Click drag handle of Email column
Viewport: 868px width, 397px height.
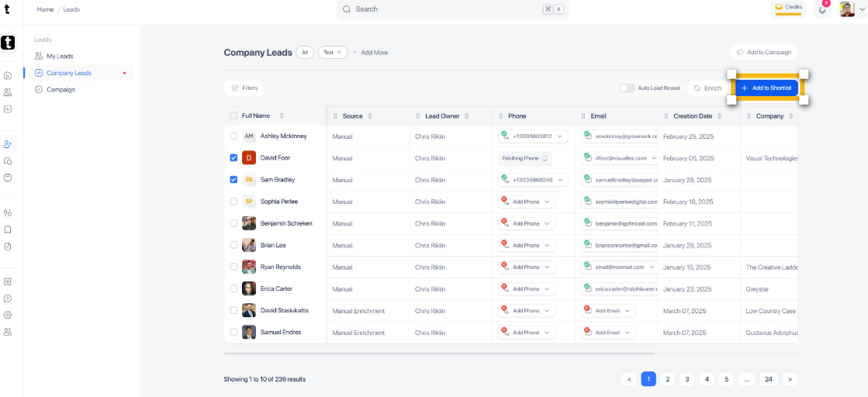583,116
